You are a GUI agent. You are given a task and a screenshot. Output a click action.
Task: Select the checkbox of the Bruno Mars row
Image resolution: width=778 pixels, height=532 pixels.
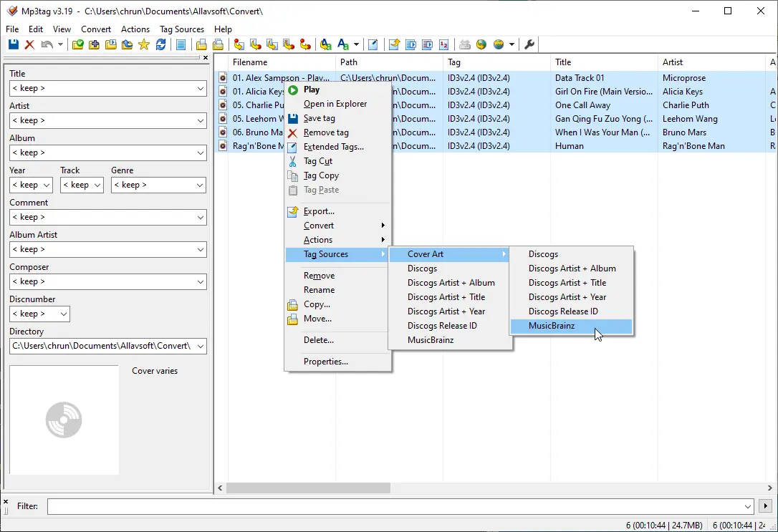point(222,132)
